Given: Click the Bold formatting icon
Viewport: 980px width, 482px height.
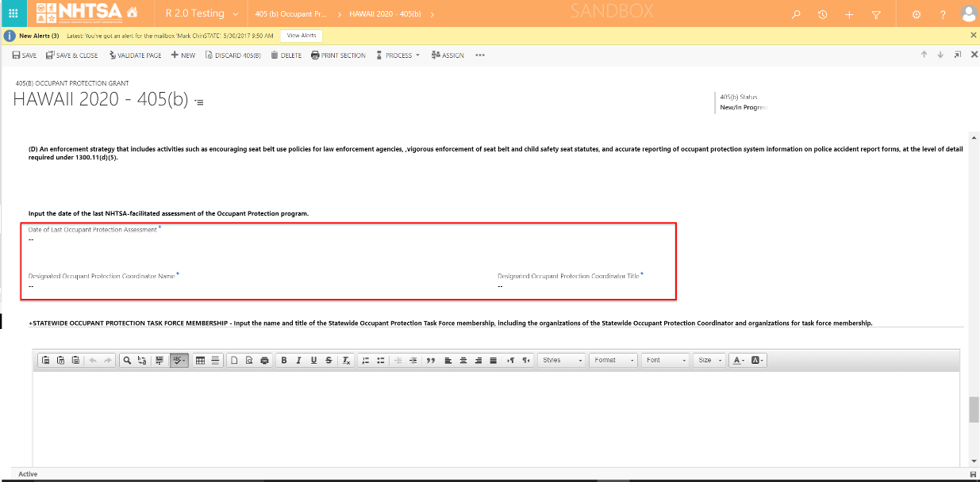Looking at the screenshot, I should (x=284, y=360).
